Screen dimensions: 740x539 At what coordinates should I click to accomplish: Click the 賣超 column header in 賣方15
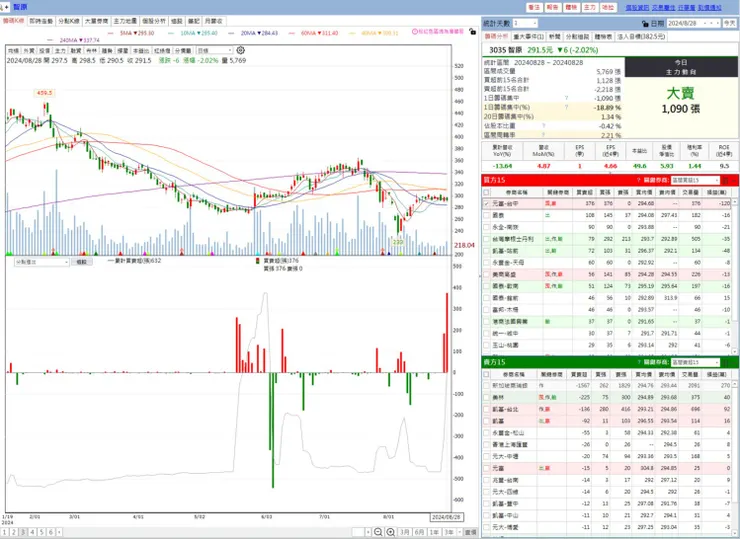pos(578,374)
